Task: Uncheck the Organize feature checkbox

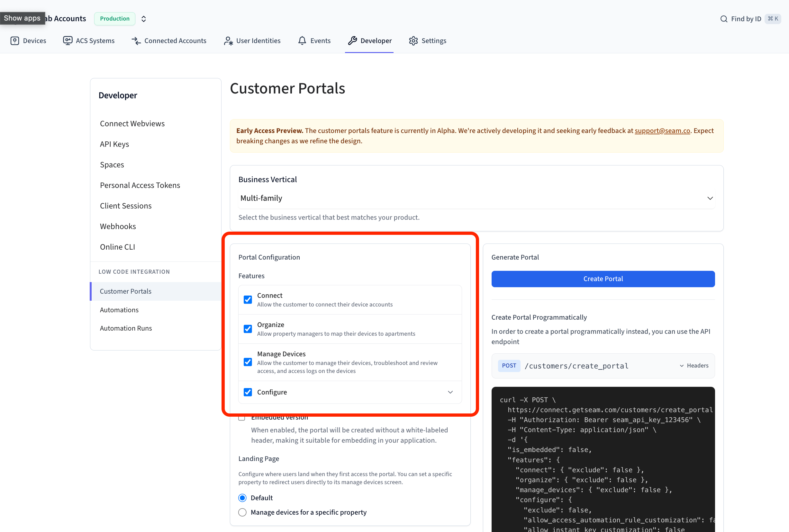Action: click(248, 329)
